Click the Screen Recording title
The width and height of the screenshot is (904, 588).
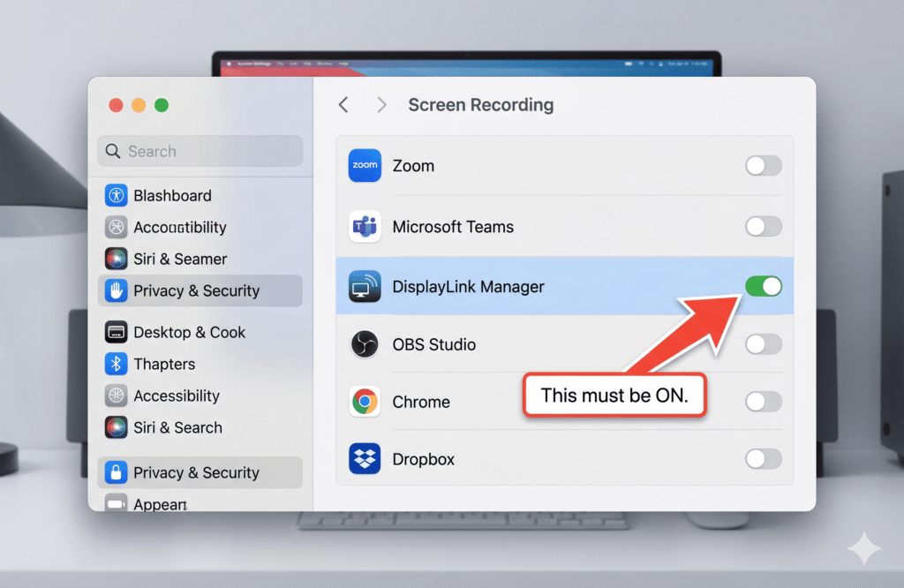pos(481,105)
